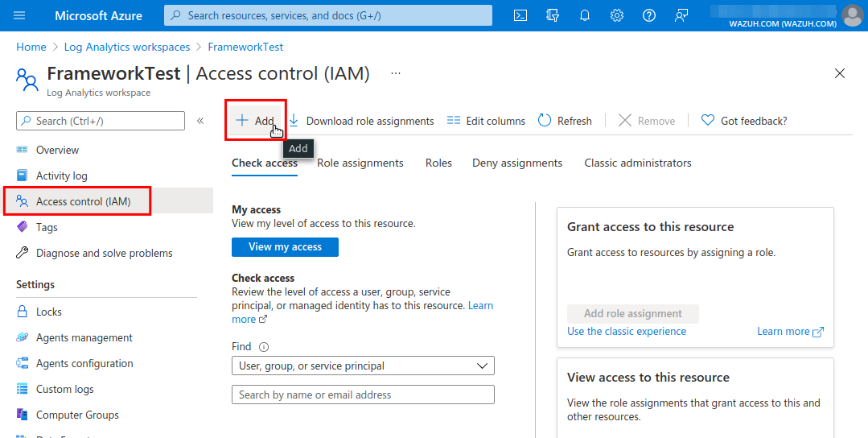Open the help question mark icon
The height and width of the screenshot is (438, 868).
[x=648, y=15]
